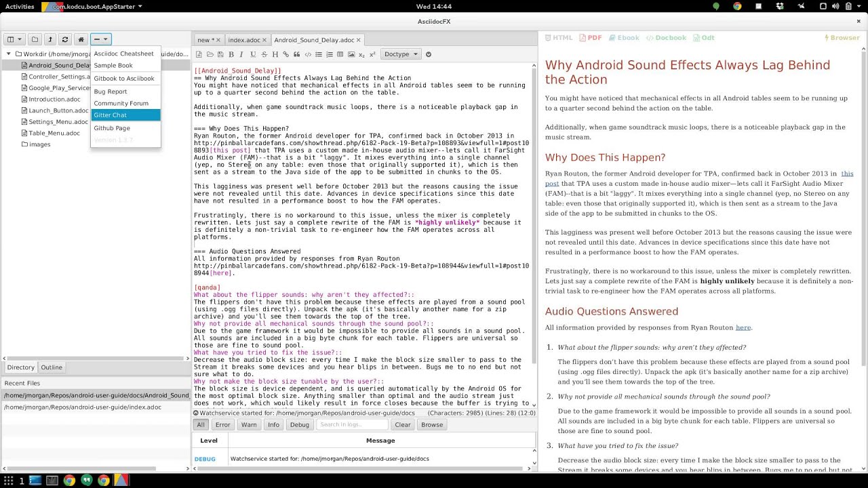Go to home directory with the home icon
Image resolution: width=868 pixels, height=488 pixels.
pos(81,39)
